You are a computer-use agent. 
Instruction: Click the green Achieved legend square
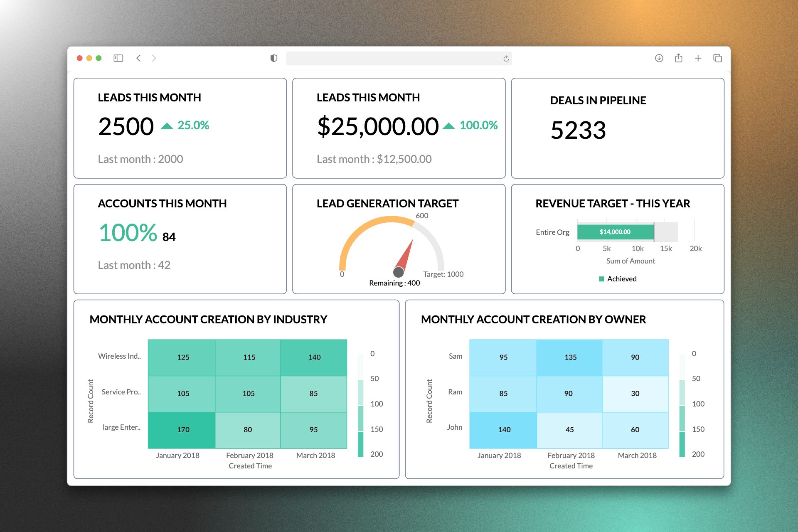click(x=601, y=279)
